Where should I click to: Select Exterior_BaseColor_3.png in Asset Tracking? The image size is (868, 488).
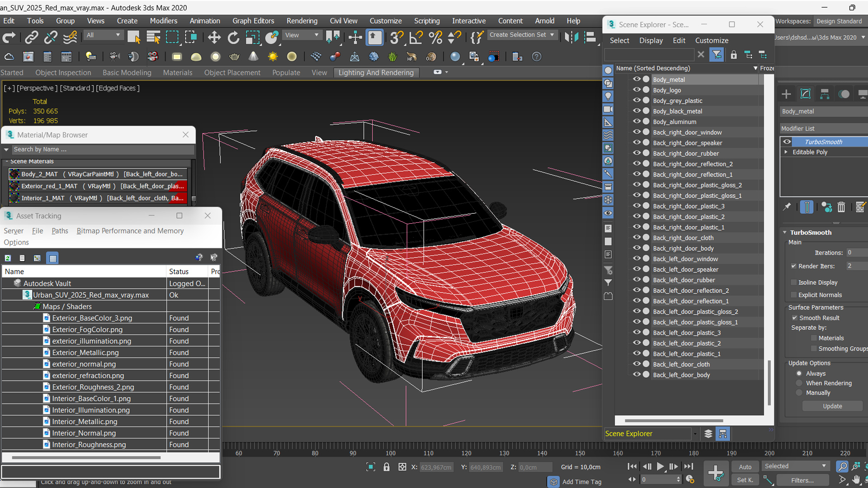click(x=92, y=318)
